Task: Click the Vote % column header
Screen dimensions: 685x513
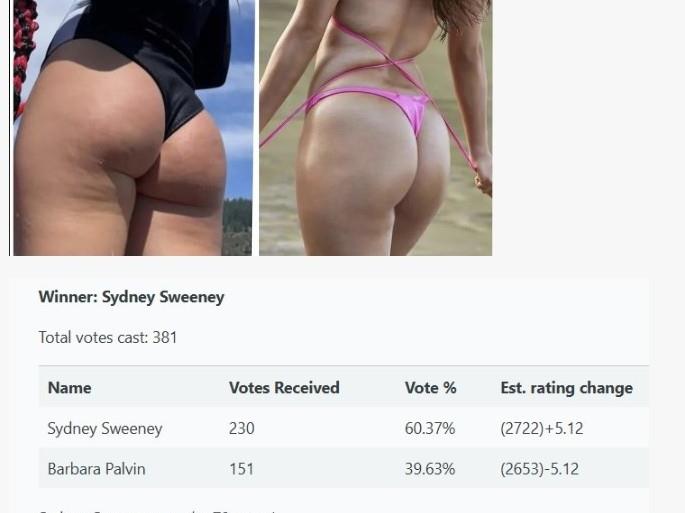Action: click(430, 388)
